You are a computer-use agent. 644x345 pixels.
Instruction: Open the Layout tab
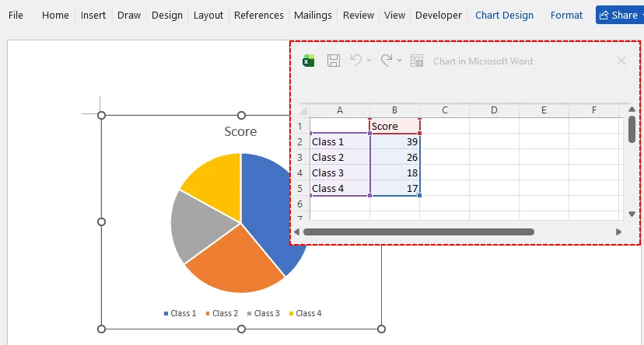click(208, 16)
